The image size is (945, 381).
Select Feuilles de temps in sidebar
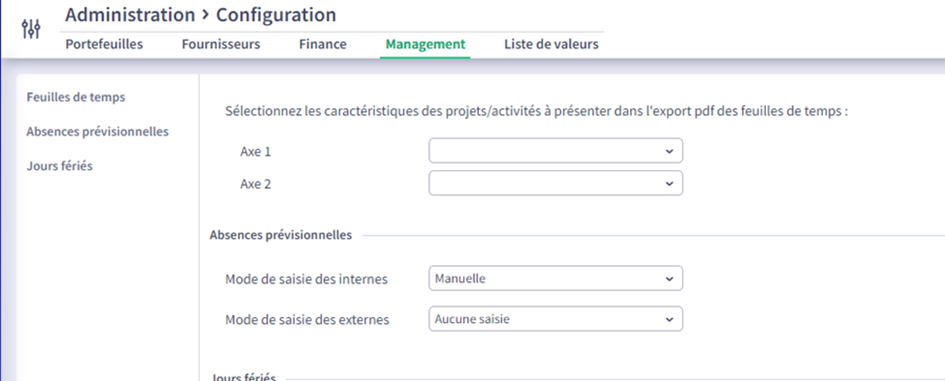tap(76, 97)
